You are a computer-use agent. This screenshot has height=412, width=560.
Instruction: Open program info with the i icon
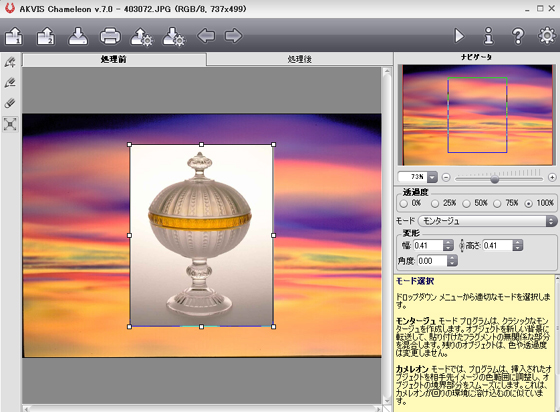coord(488,36)
